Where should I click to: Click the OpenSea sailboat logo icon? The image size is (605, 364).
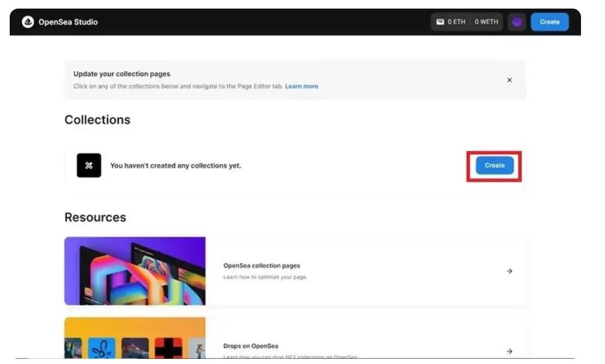(x=28, y=22)
